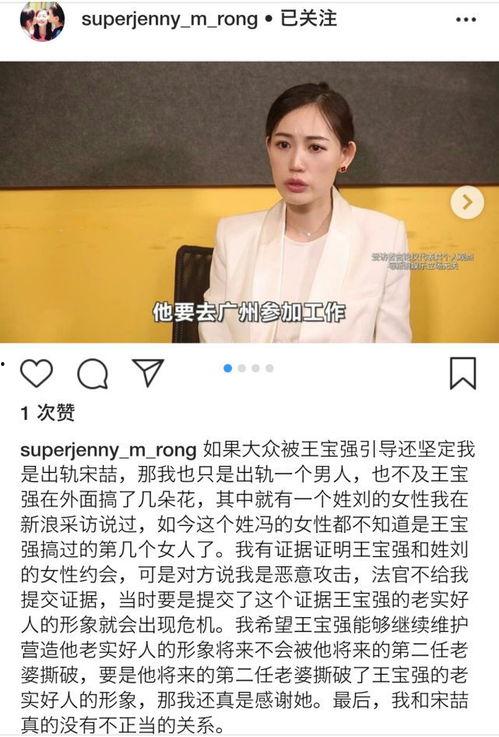Screen dimensions: 499x737
Task: Show the next photo with the arrow
Action: tap(467, 203)
